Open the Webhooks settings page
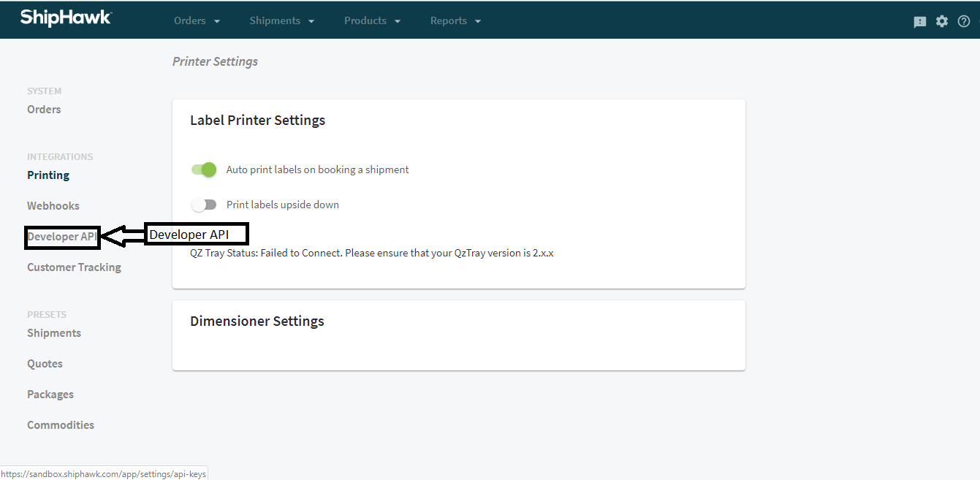 point(53,205)
